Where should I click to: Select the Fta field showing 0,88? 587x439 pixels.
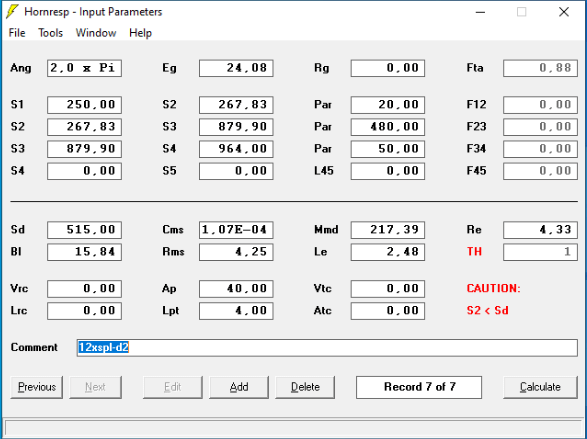[540, 68]
